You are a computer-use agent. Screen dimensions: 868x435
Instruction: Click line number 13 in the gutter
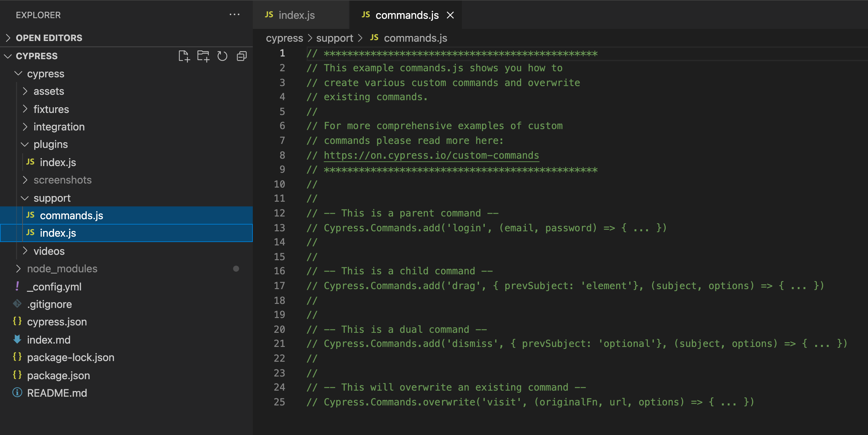pos(279,228)
